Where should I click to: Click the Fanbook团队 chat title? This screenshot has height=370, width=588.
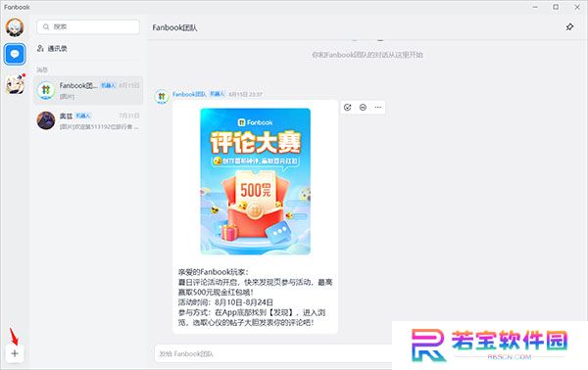click(x=174, y=27)
